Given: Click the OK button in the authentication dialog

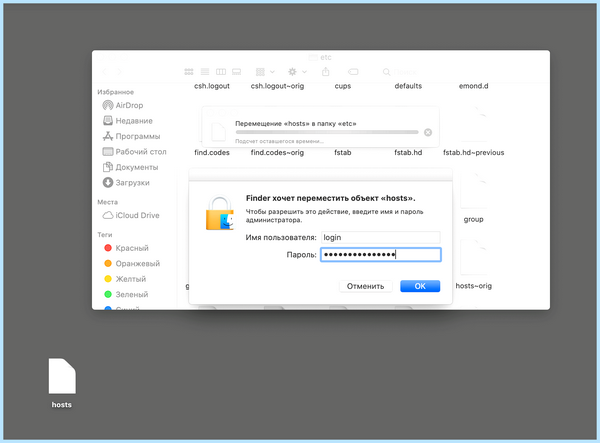Looking at the screenshot, I should click(420, 286).
